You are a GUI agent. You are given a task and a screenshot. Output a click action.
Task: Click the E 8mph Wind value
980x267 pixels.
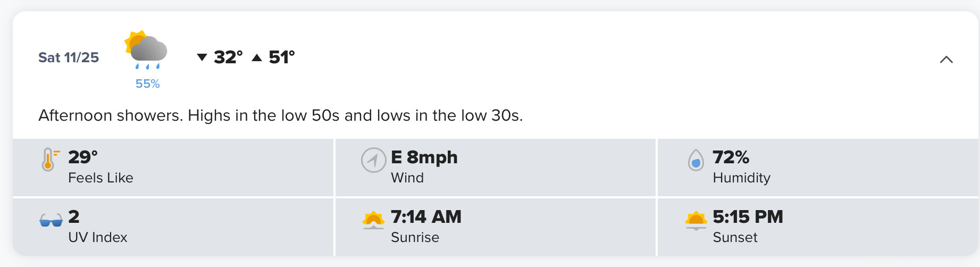tap(424, 157)
